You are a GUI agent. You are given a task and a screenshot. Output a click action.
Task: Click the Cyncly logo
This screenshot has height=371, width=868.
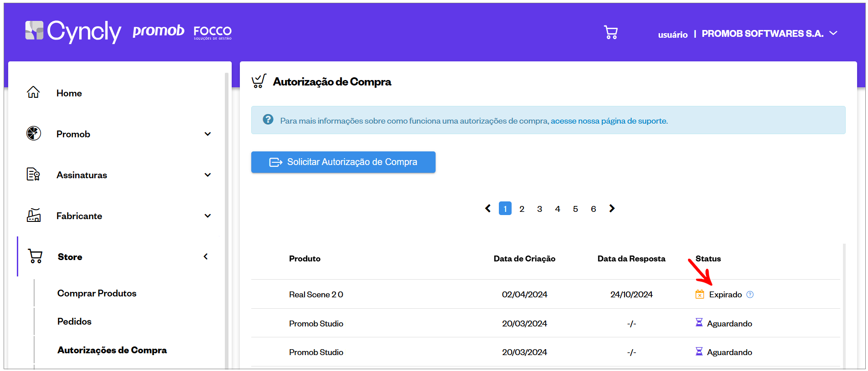tap(73, 31)
